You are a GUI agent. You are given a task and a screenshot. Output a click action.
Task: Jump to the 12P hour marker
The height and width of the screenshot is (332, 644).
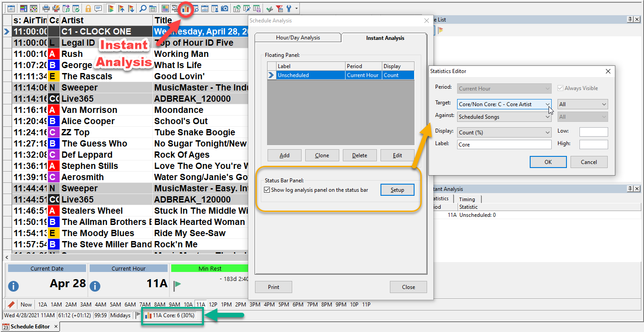[213, 305]
